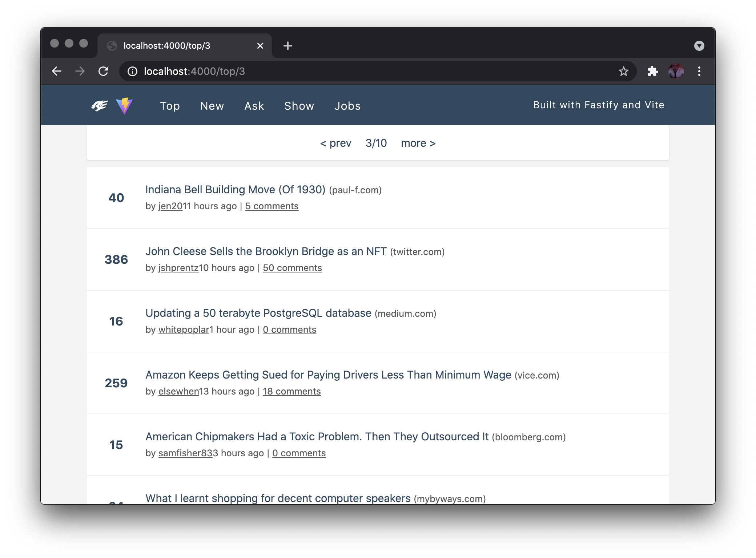This screenshot has width=756, height=558.
Task: Click the Show tab in navbar
Action: pos(299,106)
